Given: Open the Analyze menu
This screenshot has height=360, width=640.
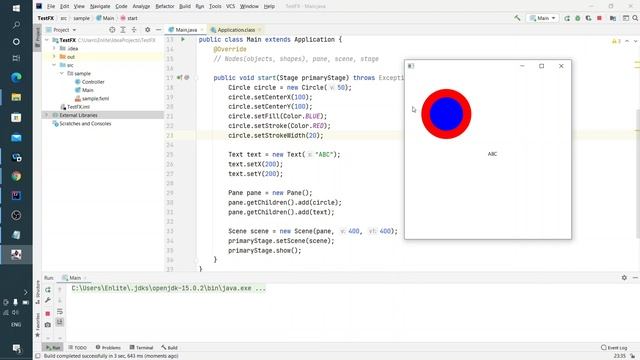Looking at the screenshot, I should pos(141,7).
